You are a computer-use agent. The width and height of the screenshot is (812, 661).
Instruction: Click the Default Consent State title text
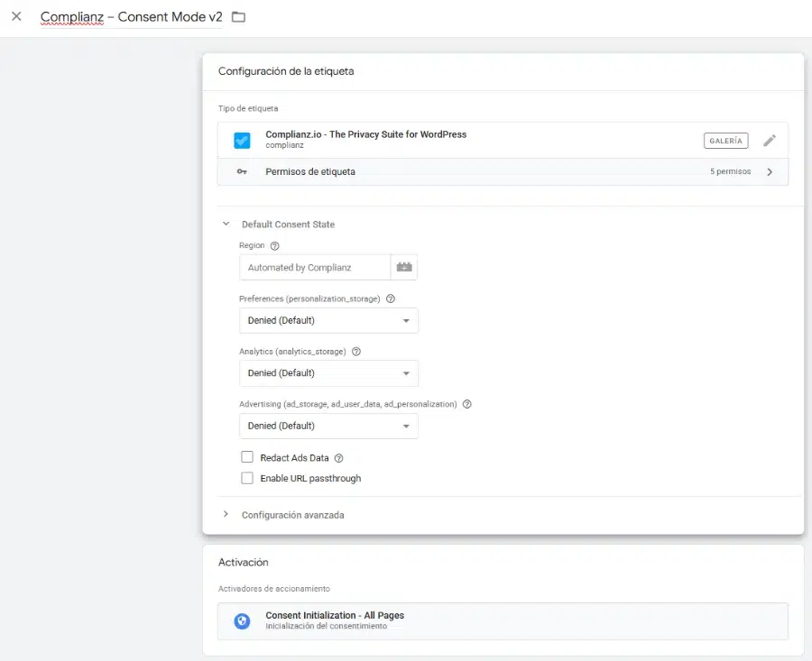coord(288,225)
